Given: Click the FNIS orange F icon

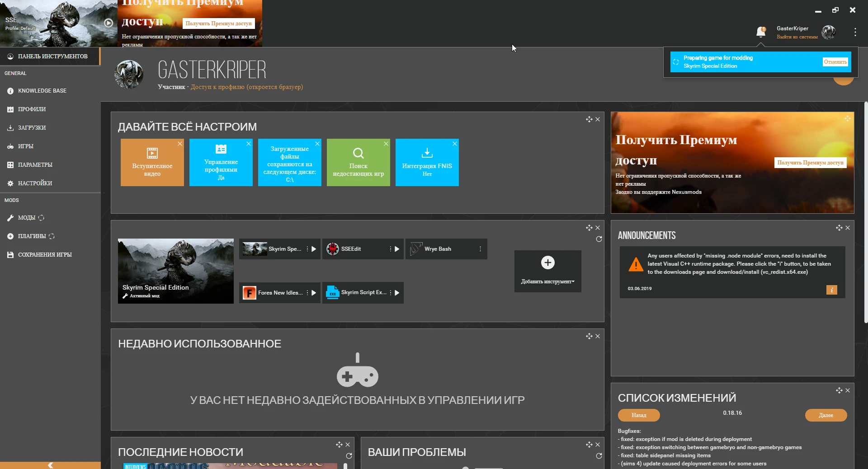Looking at the screenshot, I should click(250, 293).
